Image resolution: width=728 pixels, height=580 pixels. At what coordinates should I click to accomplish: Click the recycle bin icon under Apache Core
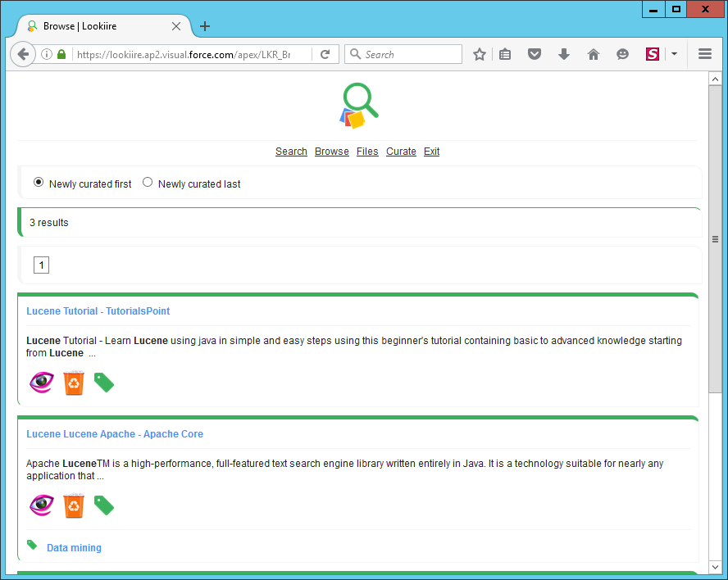pyautogui.click(x=74, y=505)
